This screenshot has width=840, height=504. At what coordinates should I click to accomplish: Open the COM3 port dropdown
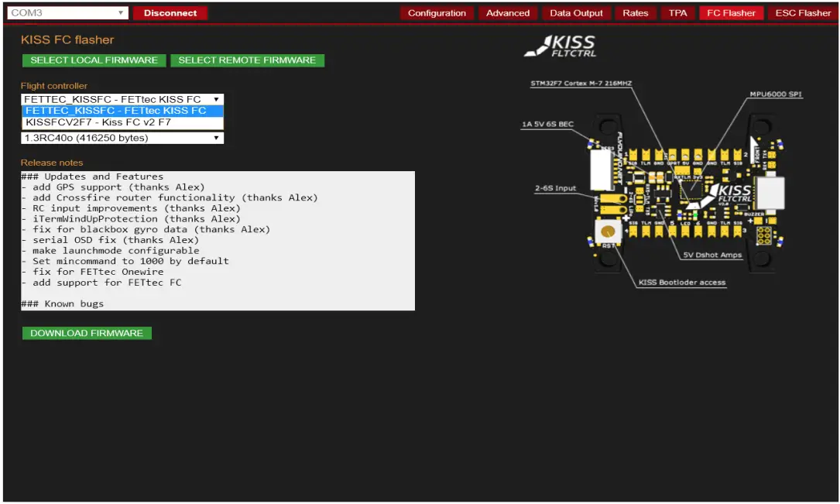[x=67, y=13]
